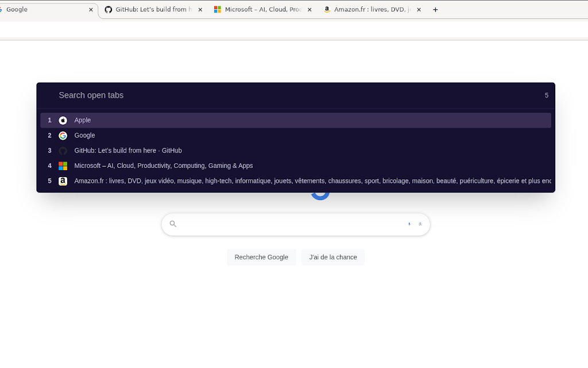Click the Microsoft icon on browser tab
Screen dimensions: 588x368
pyautogui.click(x=218, y=9)
